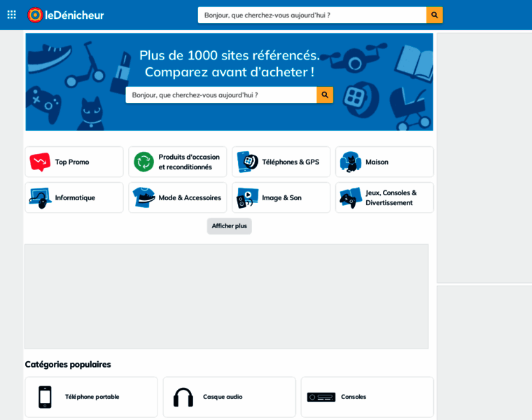Focus the header search input field

coord(312,15)
